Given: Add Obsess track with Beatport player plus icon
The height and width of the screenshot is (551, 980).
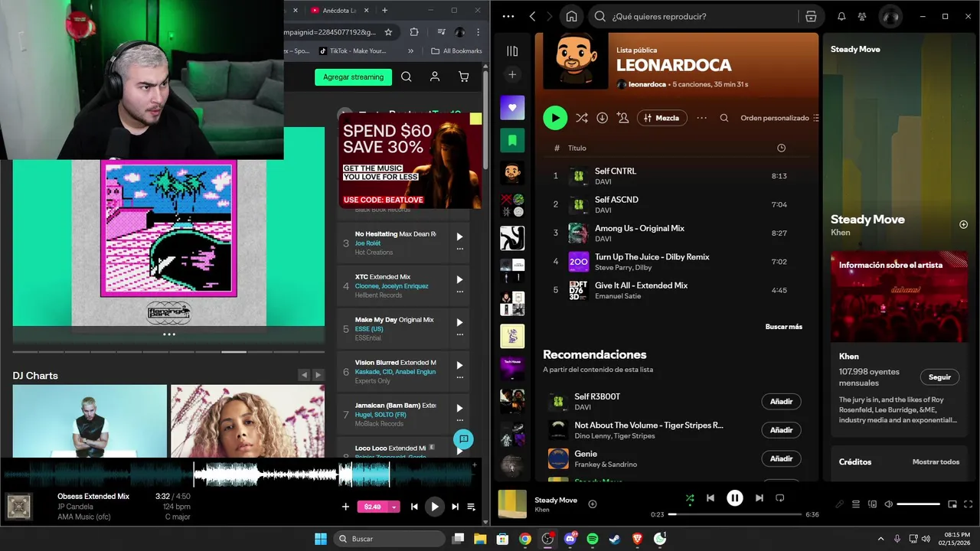Looking at the screenshot, I should coord(345,507).
